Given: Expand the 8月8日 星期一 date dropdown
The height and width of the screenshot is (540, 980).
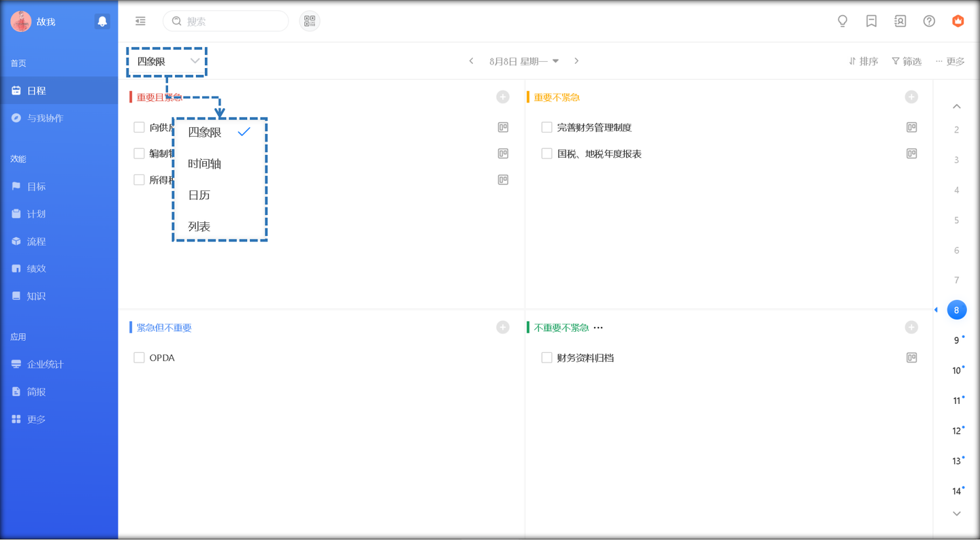Looking at the screenshot, I should [524, 61].
